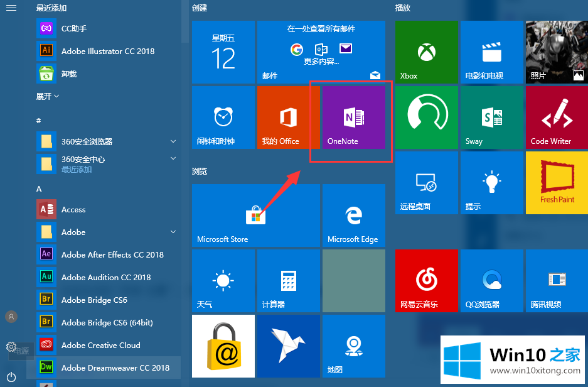Image resolution: width=588 pixels, height=387 pixels.
Task: Open the 照片 photos tile
Action: click(557, 52)
